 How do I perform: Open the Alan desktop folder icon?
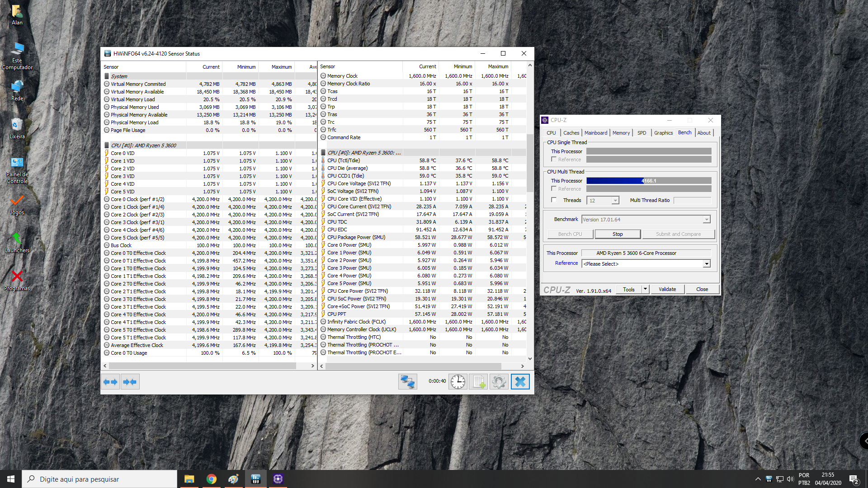[17, 14]
